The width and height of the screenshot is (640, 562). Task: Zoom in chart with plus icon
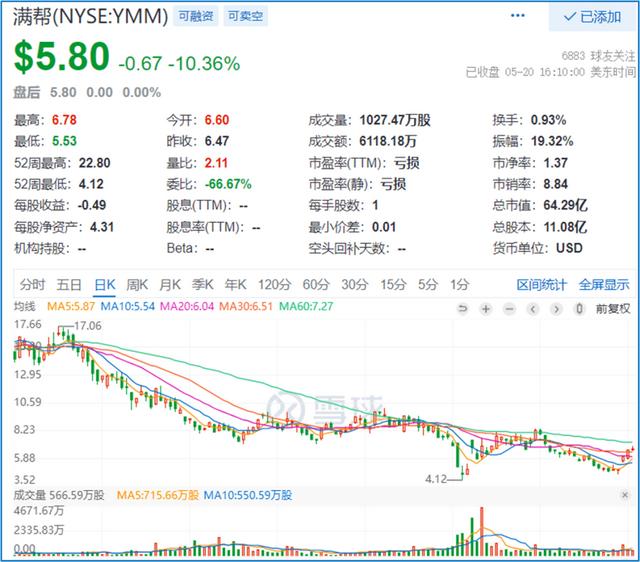(x=486, y=309)
